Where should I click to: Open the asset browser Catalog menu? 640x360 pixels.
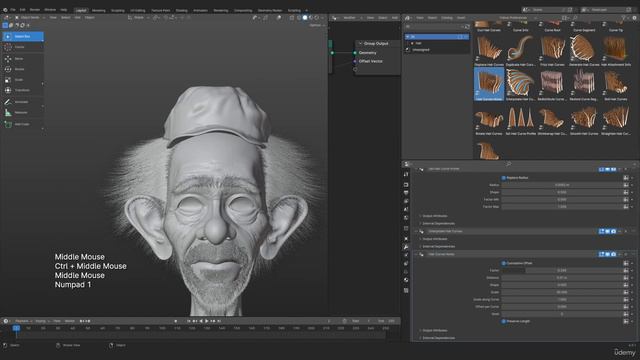click(447, 18)
